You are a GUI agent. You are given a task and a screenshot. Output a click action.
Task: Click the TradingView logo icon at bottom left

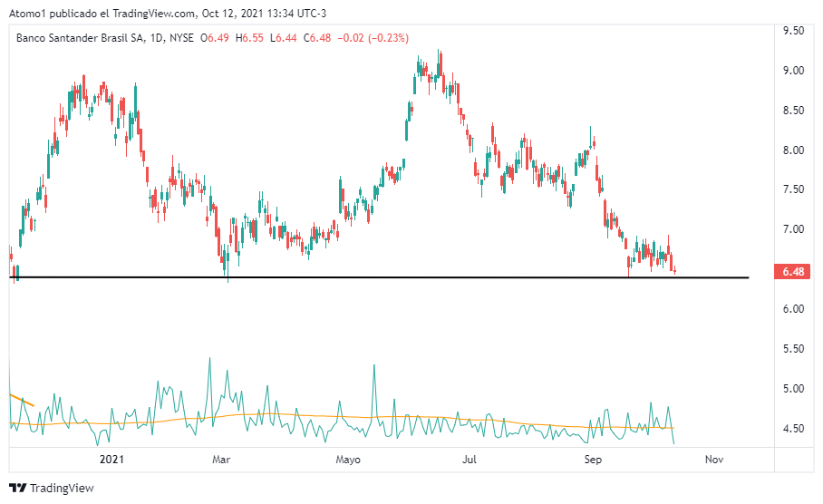(x=18, y=489)
